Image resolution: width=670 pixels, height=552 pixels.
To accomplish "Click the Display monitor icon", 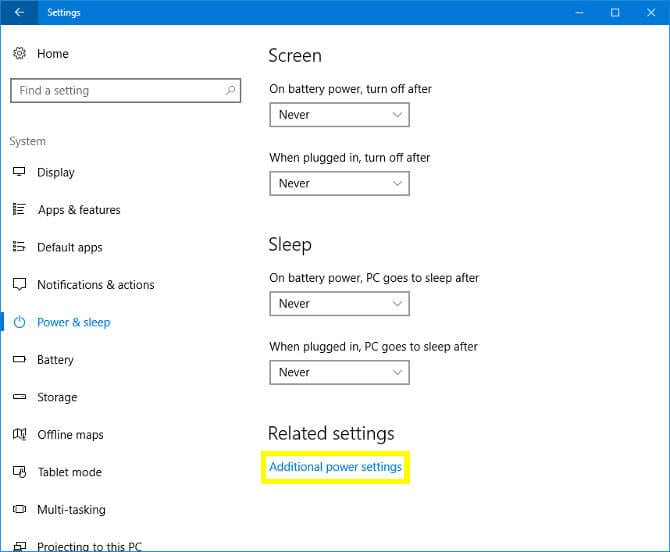I will click(19, 172).
